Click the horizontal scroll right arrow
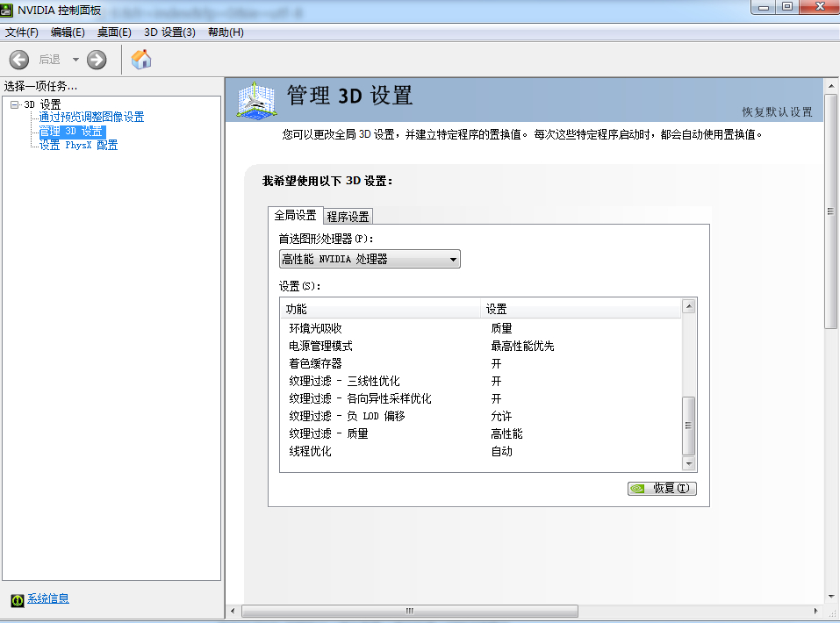Screen dimensions: 840x623 coord(816,611)
